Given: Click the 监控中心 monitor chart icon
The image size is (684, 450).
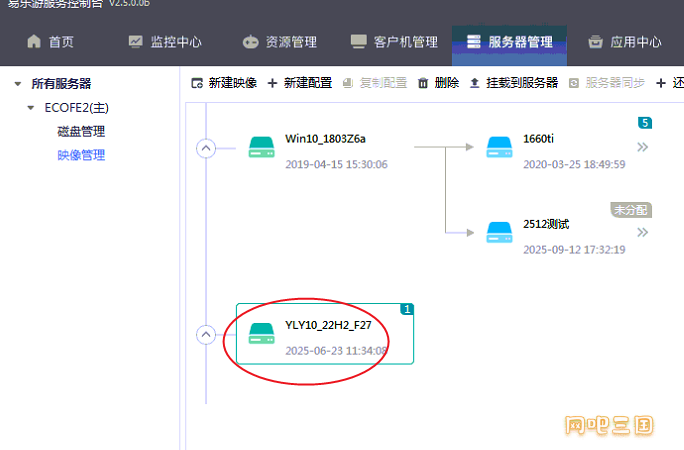Looking at the screenshot, I should pos(136,42).
